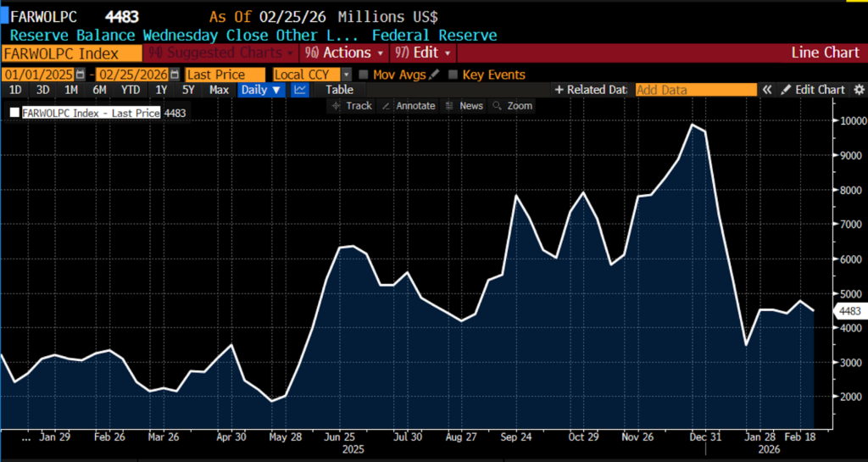The height and width of the screenshot is (462, 868).
Task: Activate the Zoom magnifier tool
Action: coord(512,106)
